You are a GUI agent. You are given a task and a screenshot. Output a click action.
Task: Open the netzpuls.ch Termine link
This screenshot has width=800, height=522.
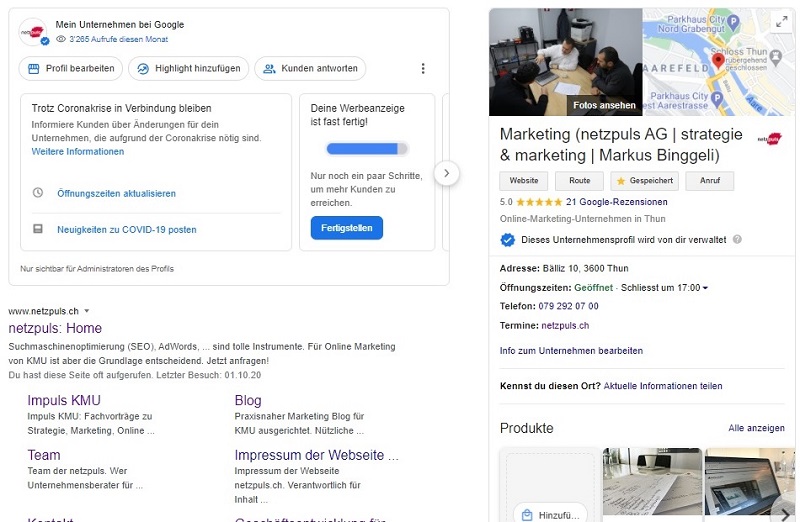coord(565,326)
